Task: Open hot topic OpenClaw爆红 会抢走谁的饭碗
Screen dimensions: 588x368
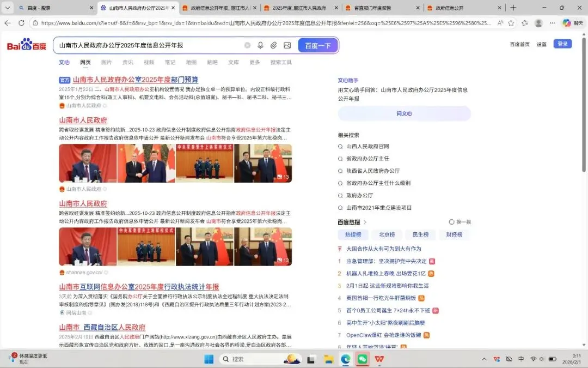Action: click(x=384, y=335)
